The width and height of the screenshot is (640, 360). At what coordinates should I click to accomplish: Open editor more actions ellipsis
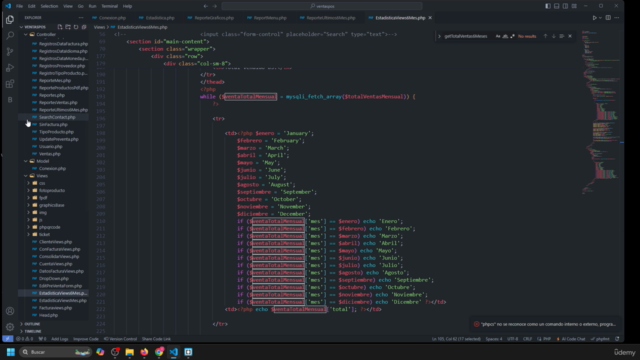617,18
